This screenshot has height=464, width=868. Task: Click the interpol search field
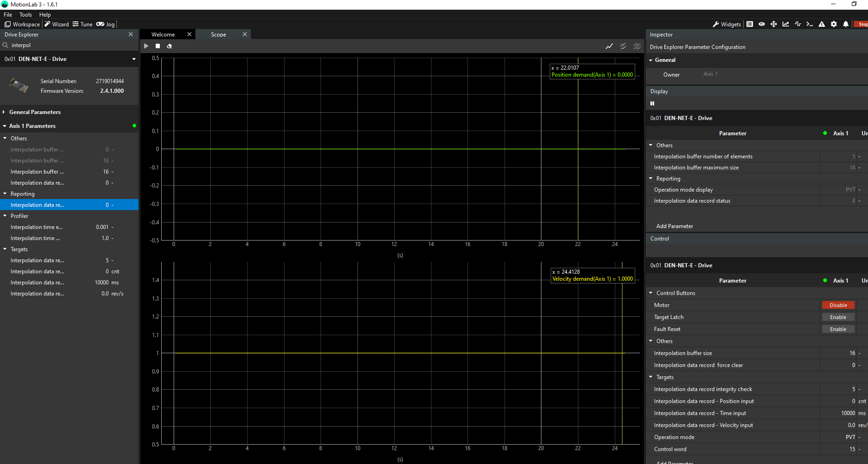(x=69, y=45)
